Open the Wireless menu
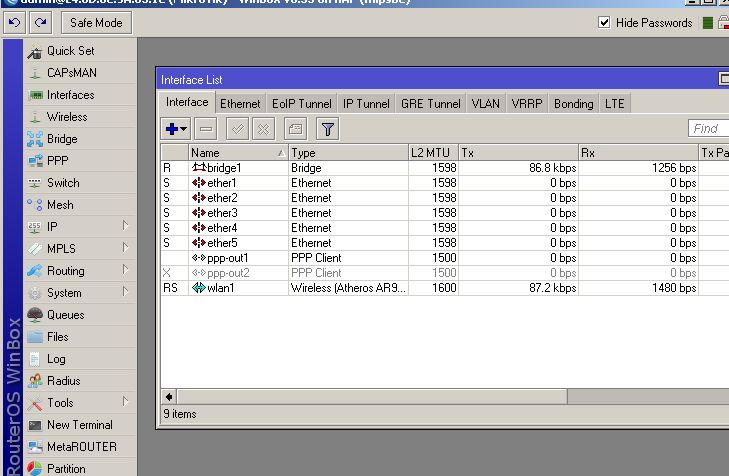Viewport: 729px width, 476px height. click(80, 117)
